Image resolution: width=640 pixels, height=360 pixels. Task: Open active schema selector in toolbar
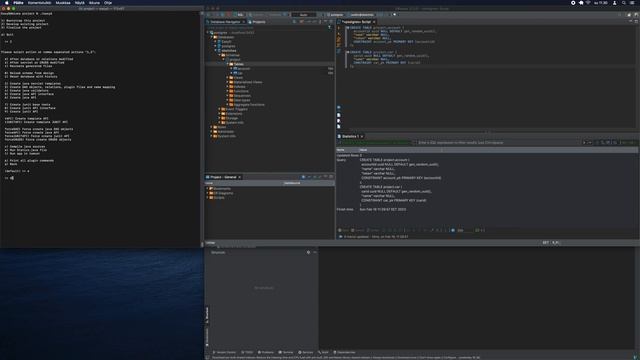(x=362, y=15)
